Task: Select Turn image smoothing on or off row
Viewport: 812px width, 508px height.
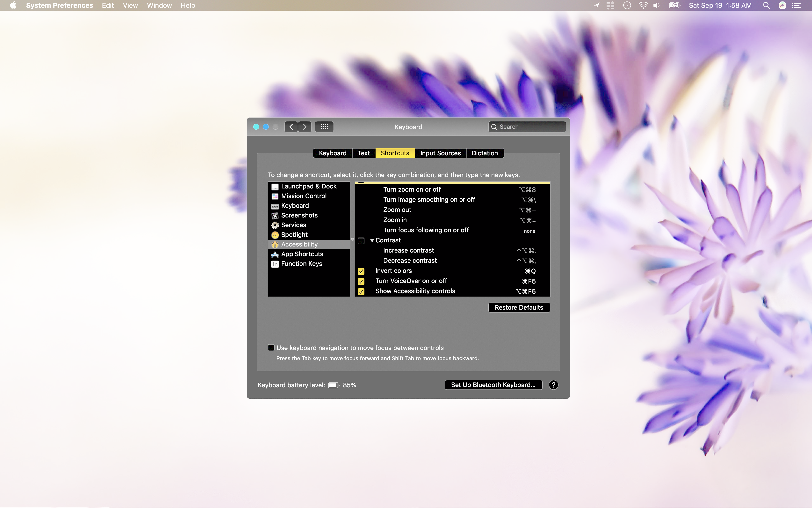Action: coord(453,200)
